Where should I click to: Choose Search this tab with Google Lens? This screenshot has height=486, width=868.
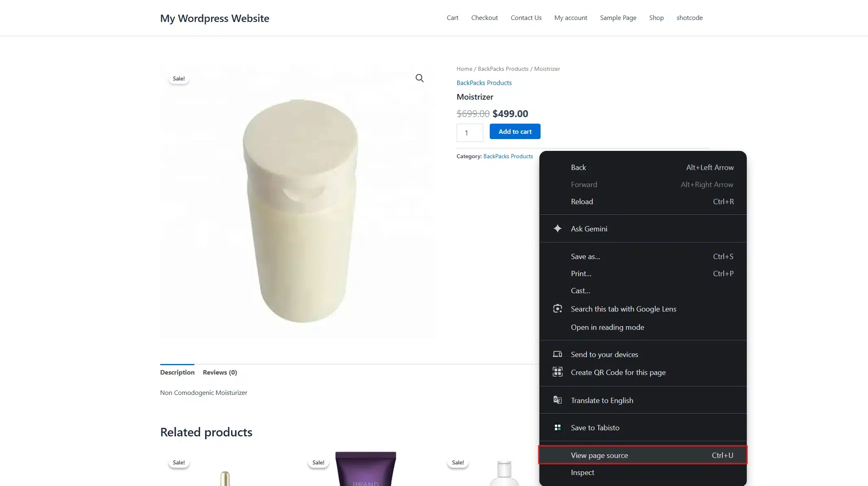(x=643, y=309)
